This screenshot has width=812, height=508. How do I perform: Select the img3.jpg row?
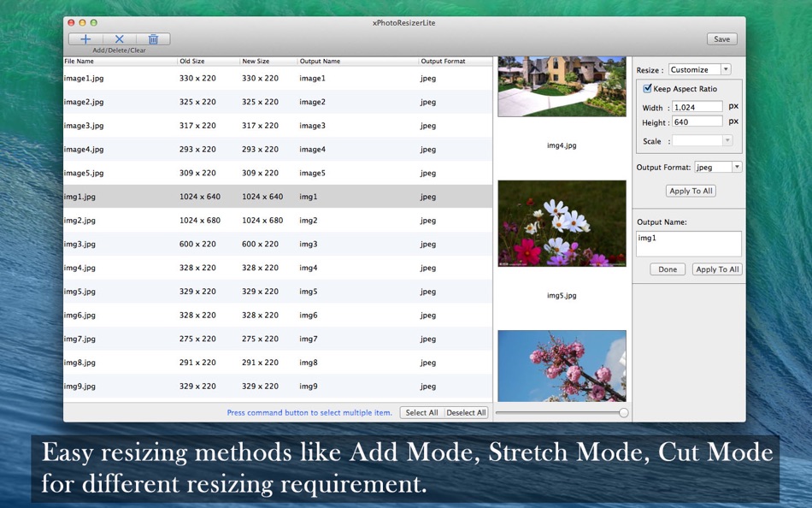278,244
